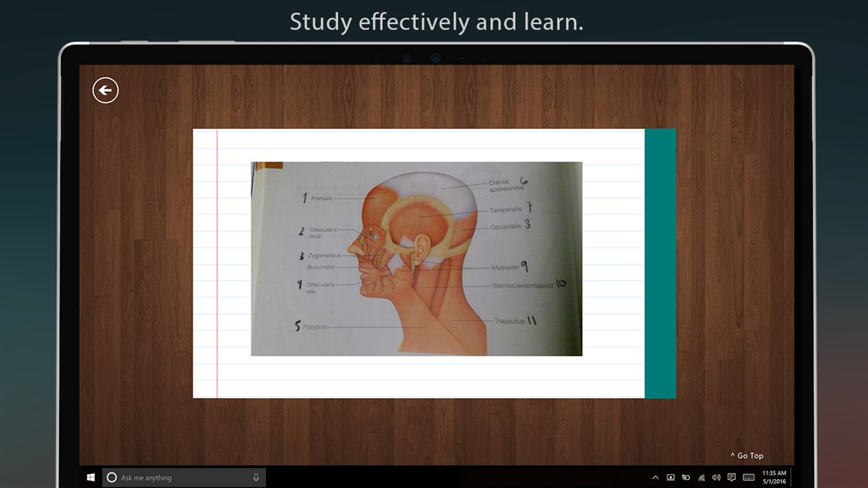Check battery status via the battery icon
868x488 pixels.
(686, 477)
